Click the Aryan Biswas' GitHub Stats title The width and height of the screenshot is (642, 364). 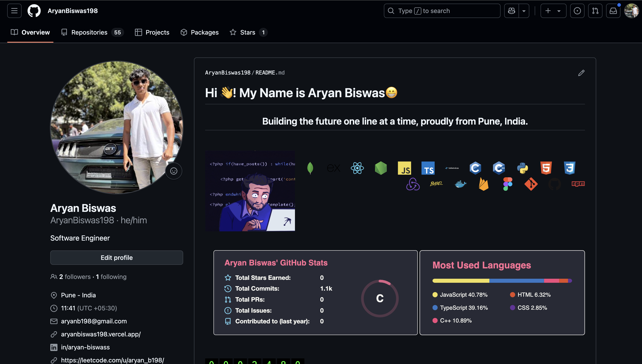[276, 263]
